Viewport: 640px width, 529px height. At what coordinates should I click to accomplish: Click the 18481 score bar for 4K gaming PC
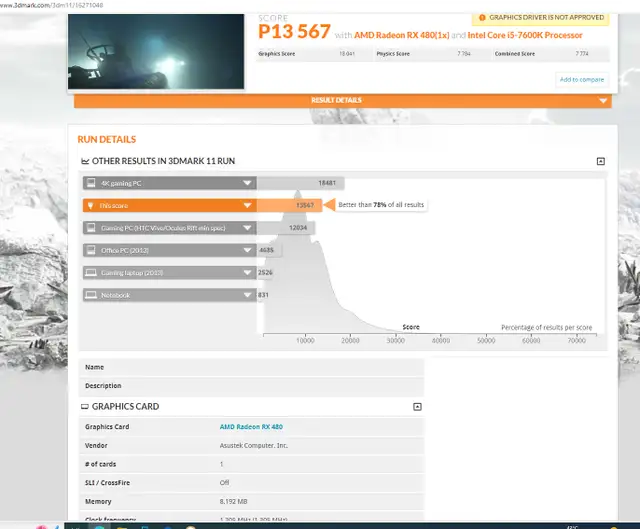300,183
